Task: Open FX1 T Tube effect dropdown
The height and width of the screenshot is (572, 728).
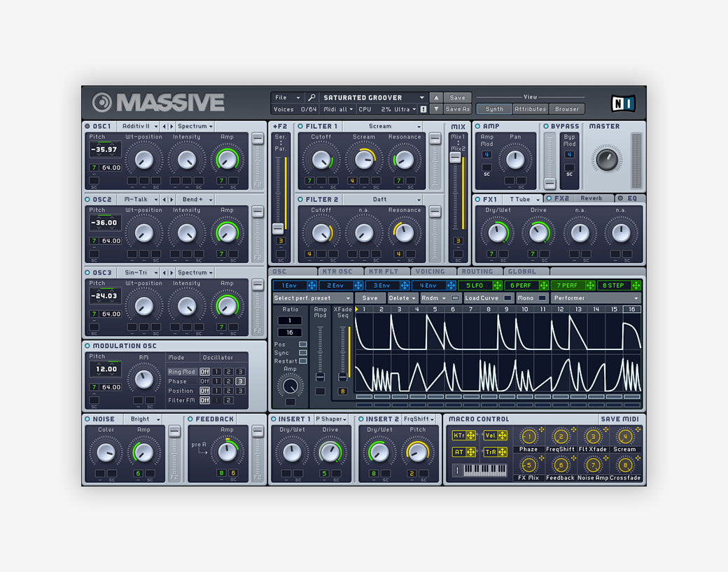Action: point(524,199)
